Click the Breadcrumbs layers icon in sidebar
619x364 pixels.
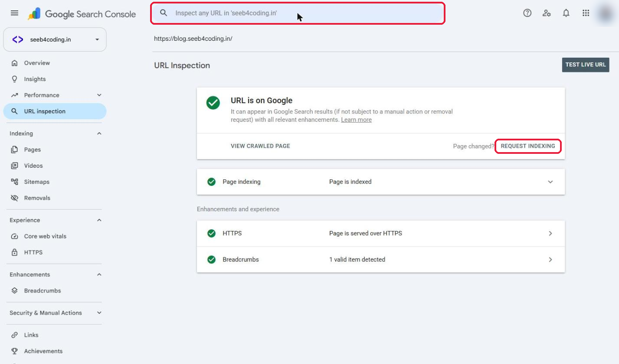point(15,290)
